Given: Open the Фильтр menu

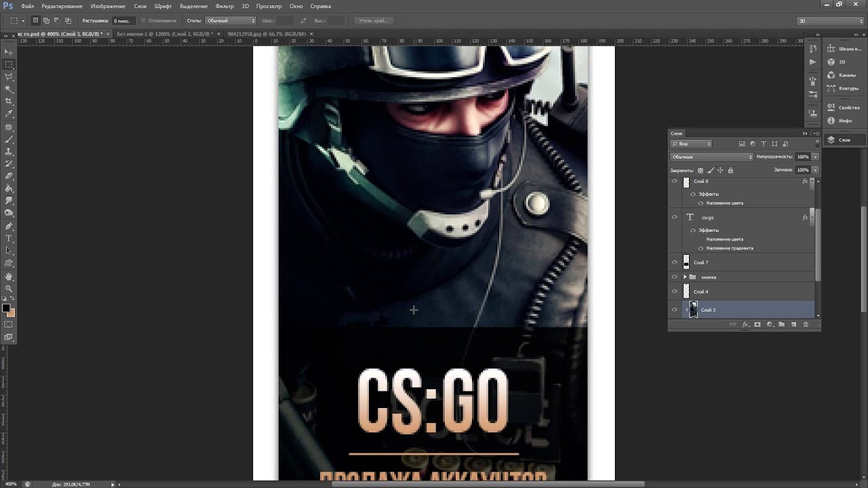Looking at the screenshot, I should point(224,6).
